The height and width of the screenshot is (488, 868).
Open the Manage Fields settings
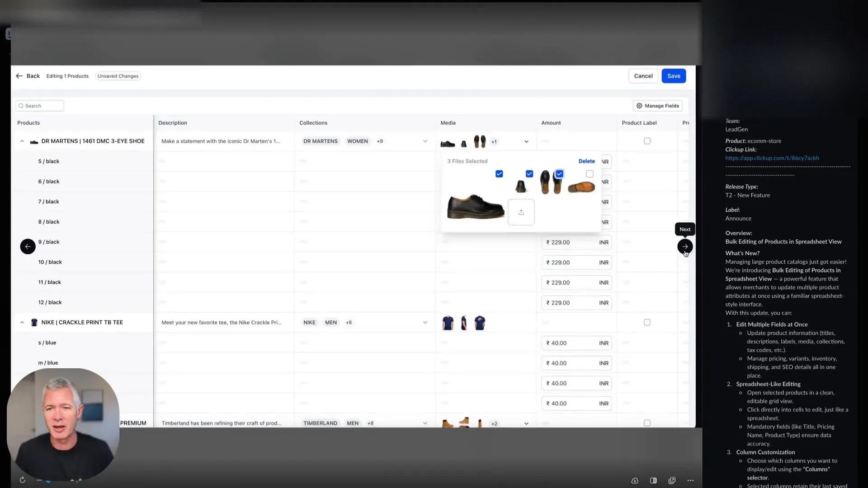[658, 105]
